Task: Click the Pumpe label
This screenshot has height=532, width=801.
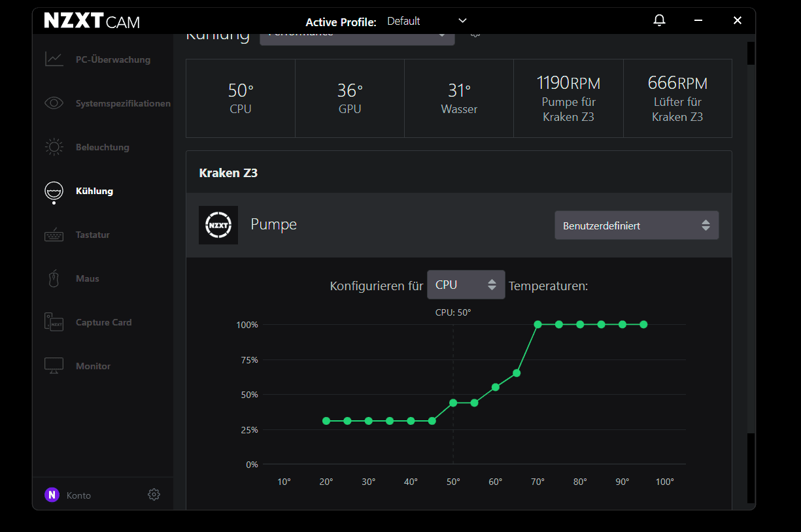Action: pyautogui.click(x=274, y=224)
